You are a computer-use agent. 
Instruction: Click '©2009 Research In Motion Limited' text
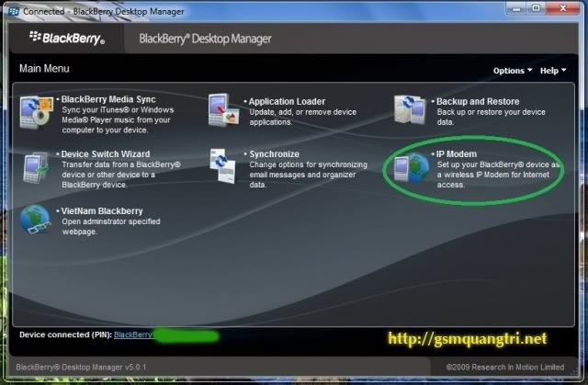[x=505, y=367]
